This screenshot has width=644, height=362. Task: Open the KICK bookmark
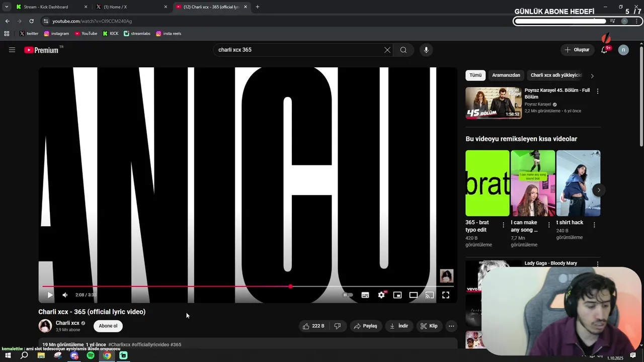tap(111, 34)
